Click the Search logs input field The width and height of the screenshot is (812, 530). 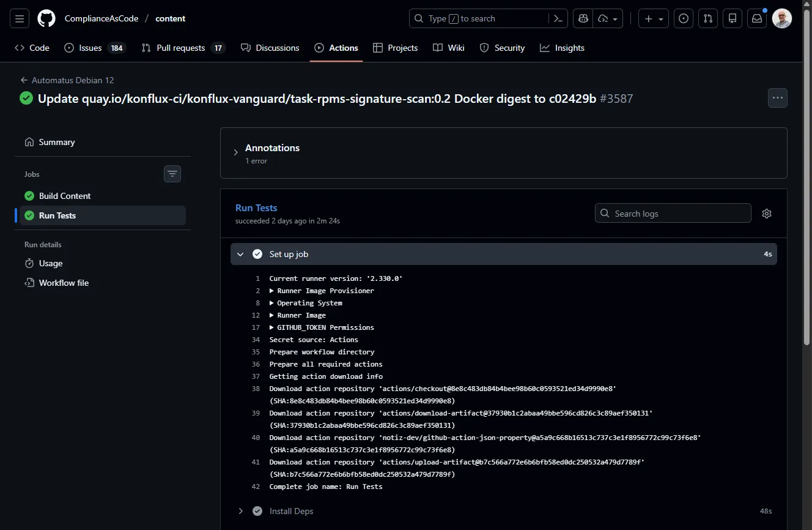(673, 213)
